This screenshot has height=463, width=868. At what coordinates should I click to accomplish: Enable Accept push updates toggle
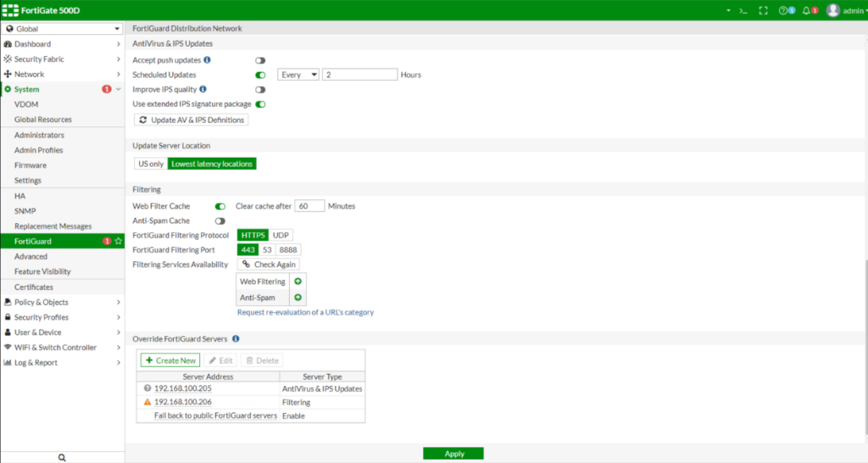260,60
